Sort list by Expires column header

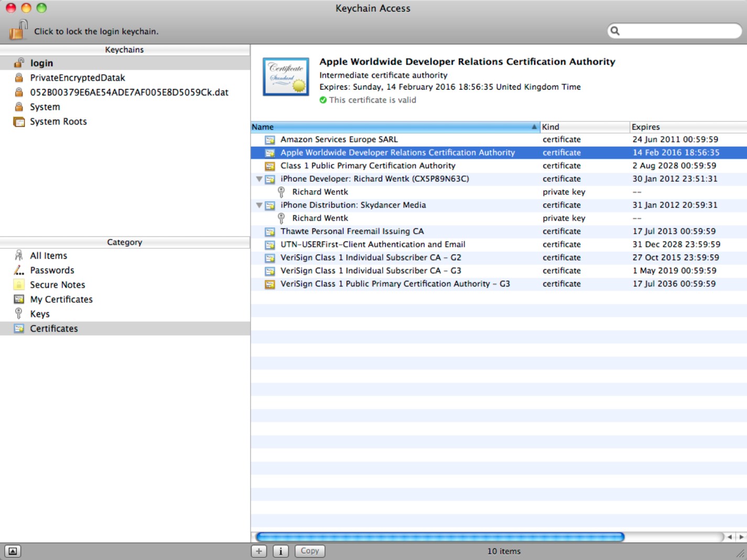[x=688, y=127]
